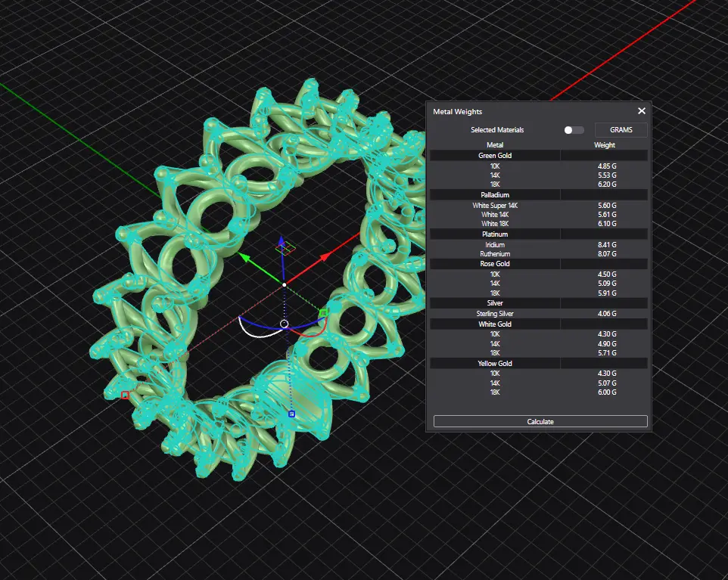This screenshot has width=728, height=580.
Task: Click the 5.91 G weight value
Action: 607,293
